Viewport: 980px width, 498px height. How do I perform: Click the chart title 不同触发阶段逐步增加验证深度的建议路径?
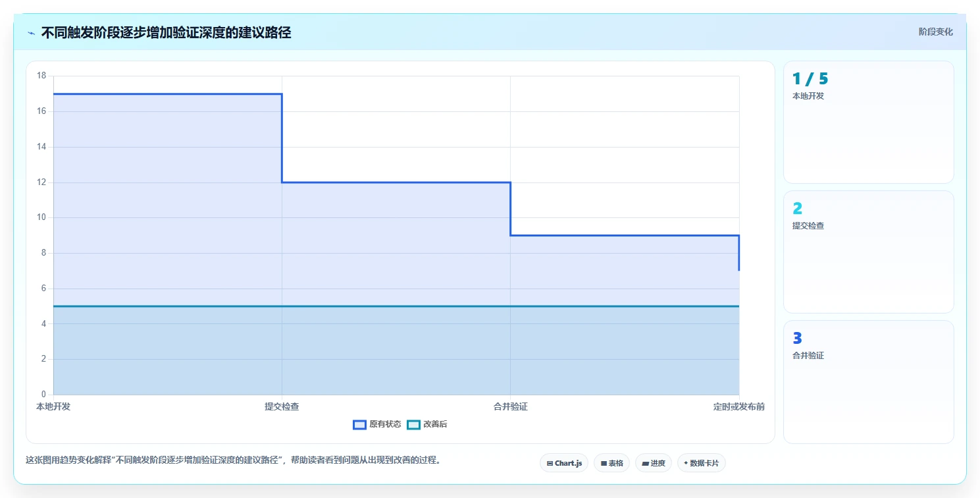166,32
